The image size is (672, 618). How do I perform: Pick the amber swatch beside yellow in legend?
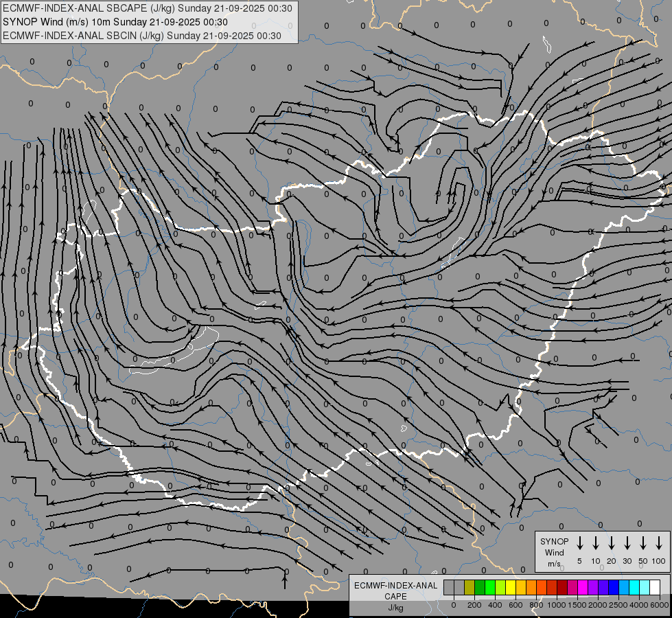tap(521, 588)
